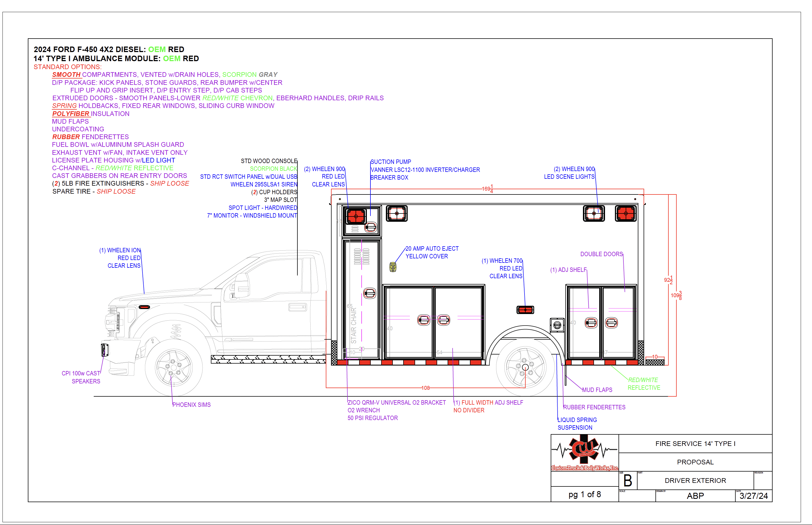Click 'SPOT LIGHT - HARDWIRED' callout
This screenshot has height=525, width=812.
263,208
